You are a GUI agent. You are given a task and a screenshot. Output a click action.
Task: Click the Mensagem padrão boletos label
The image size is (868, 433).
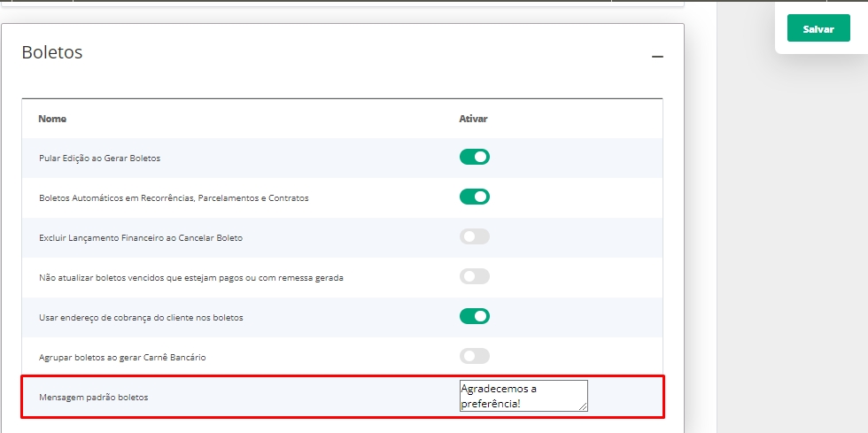(93, 398)
